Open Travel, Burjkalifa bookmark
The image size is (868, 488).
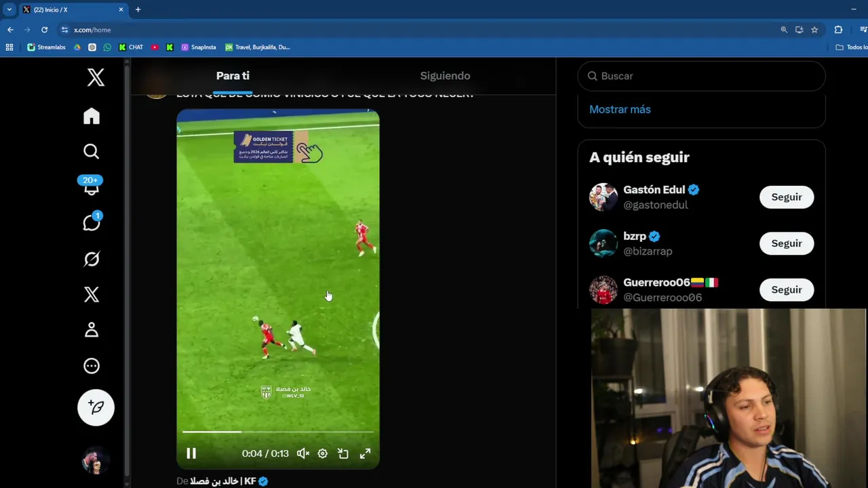click(258, 47)
